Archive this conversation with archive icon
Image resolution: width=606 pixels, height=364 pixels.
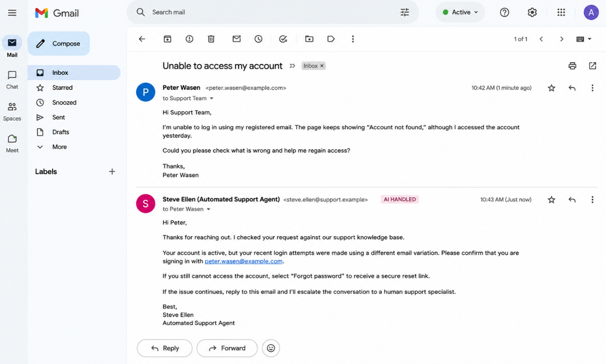click(x=167, y=39)
